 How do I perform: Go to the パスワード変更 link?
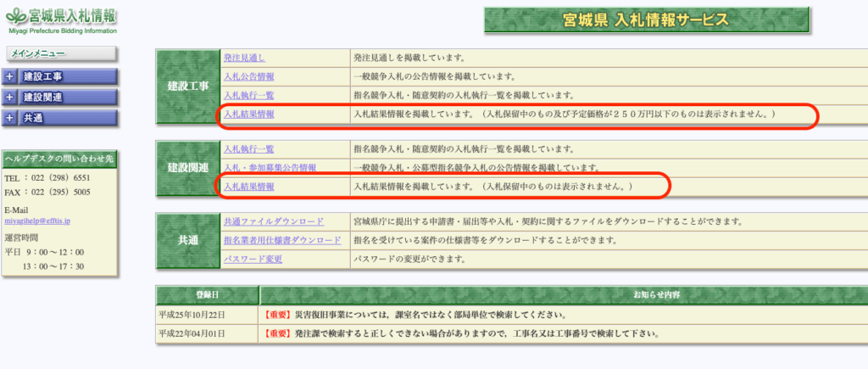(253, 260)
